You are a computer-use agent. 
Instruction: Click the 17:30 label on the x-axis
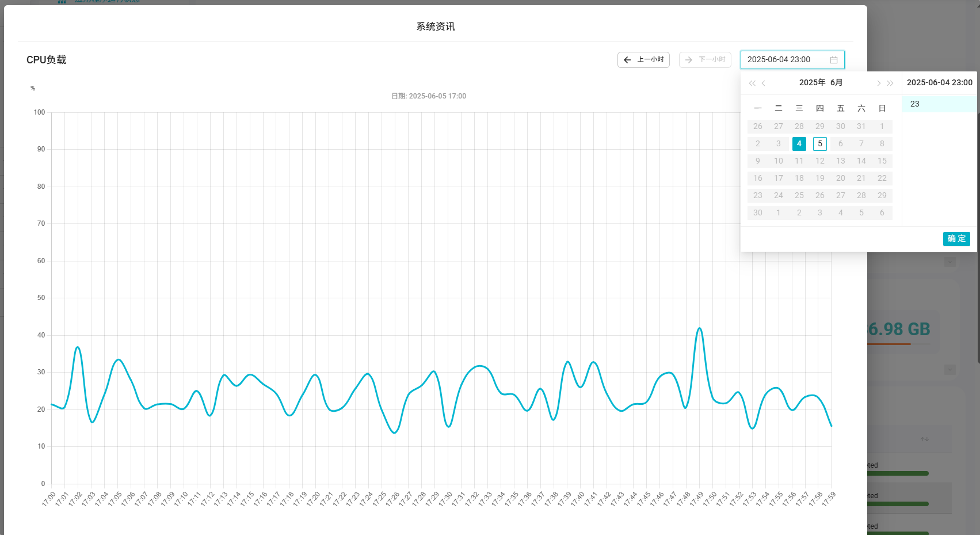point(445,499)
